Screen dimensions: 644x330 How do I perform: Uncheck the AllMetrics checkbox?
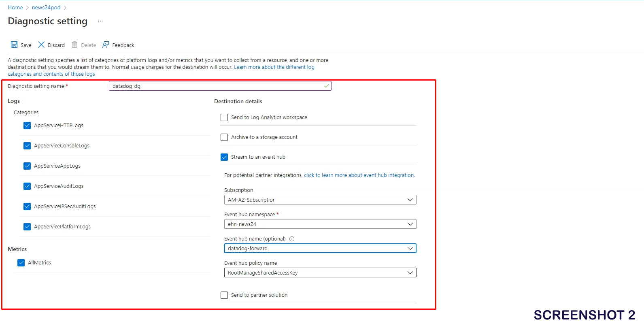pyautogui.click(x=21, y=263)
